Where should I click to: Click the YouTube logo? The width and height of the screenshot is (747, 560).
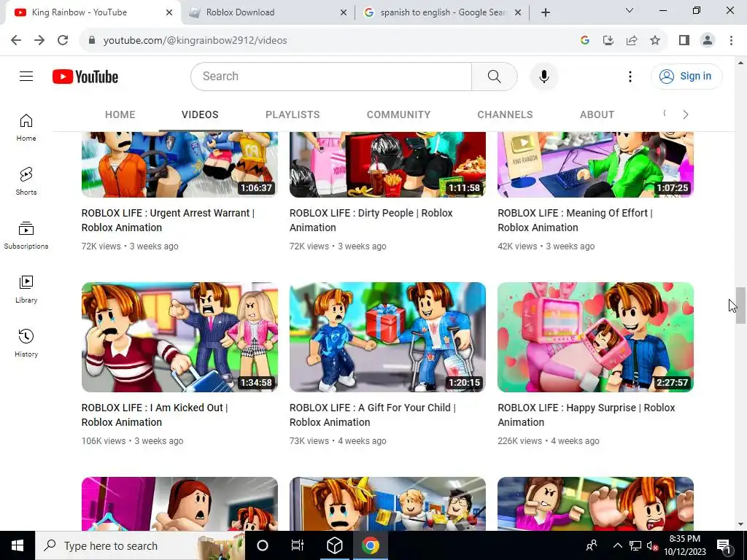85,77
